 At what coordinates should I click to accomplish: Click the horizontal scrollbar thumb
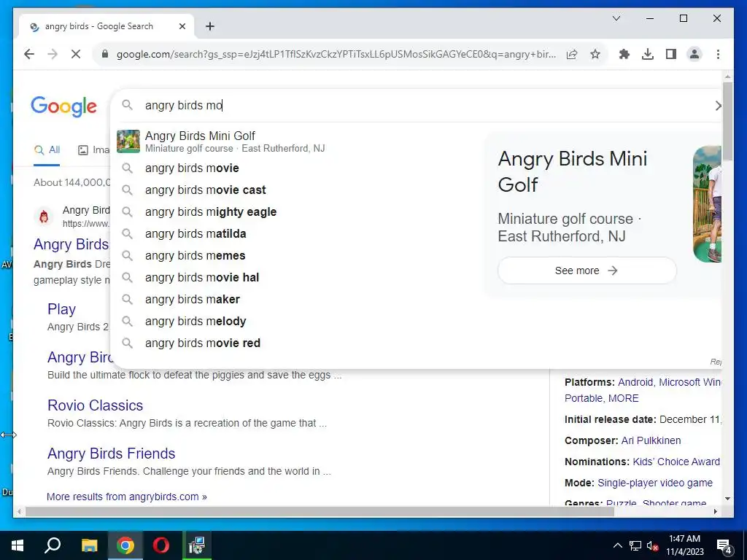[x=320, y=511]
